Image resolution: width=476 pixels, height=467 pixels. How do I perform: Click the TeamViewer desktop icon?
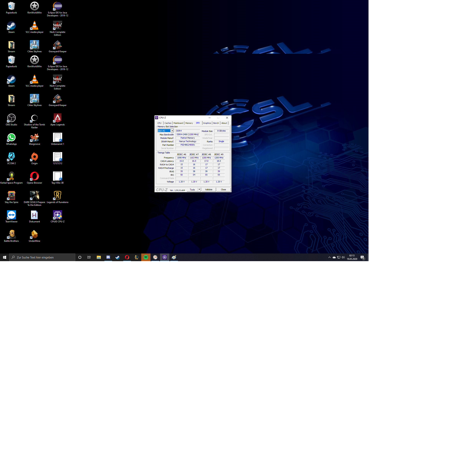(11, 215)
